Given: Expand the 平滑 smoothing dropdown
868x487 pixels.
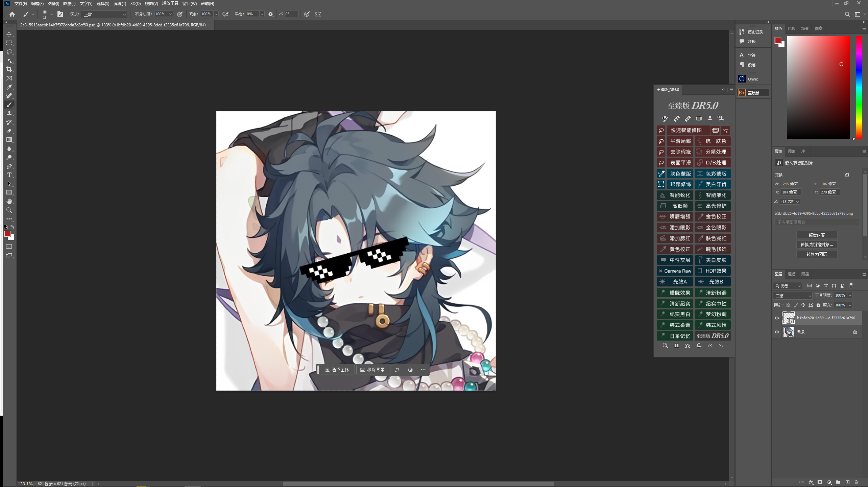Looking at the screenshot, I should (262, 14).
